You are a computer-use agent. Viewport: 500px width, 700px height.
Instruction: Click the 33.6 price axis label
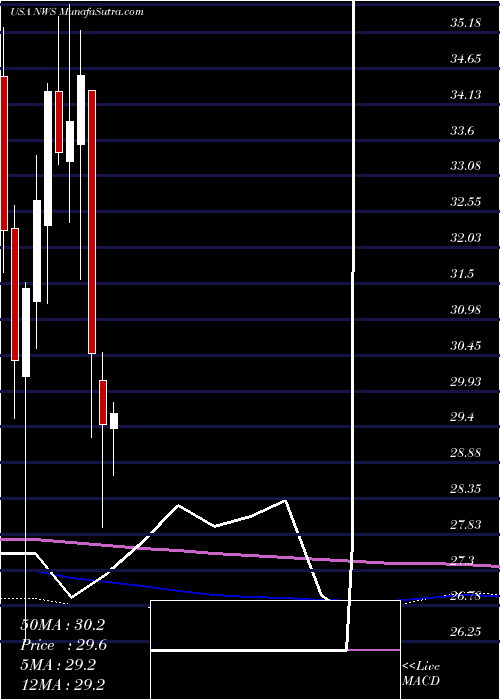pos(462,131)
